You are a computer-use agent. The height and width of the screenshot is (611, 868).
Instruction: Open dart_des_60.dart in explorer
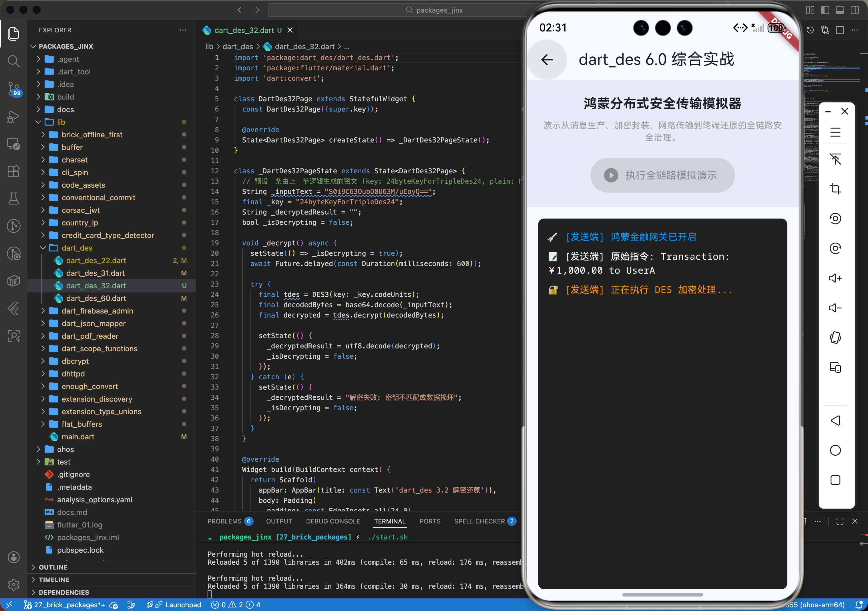click(x=96, y=298)
